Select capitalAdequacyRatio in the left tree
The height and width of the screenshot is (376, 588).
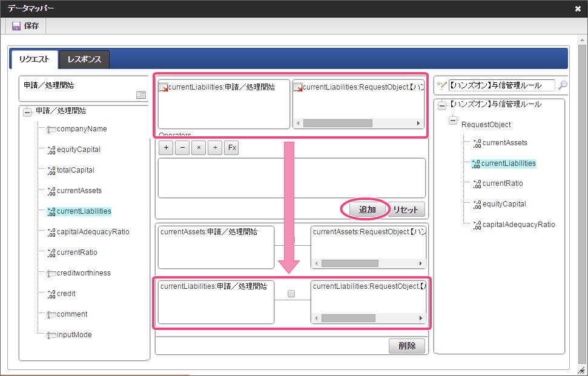[x=93, y=232]
